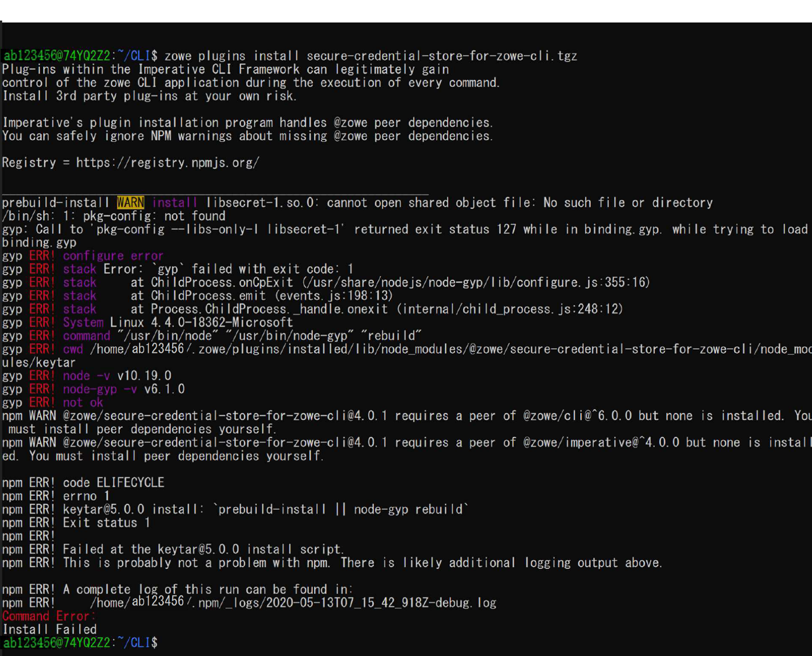
Task: Click the yellow-highlighted WARN after prebuild-install
Action: 130,203
